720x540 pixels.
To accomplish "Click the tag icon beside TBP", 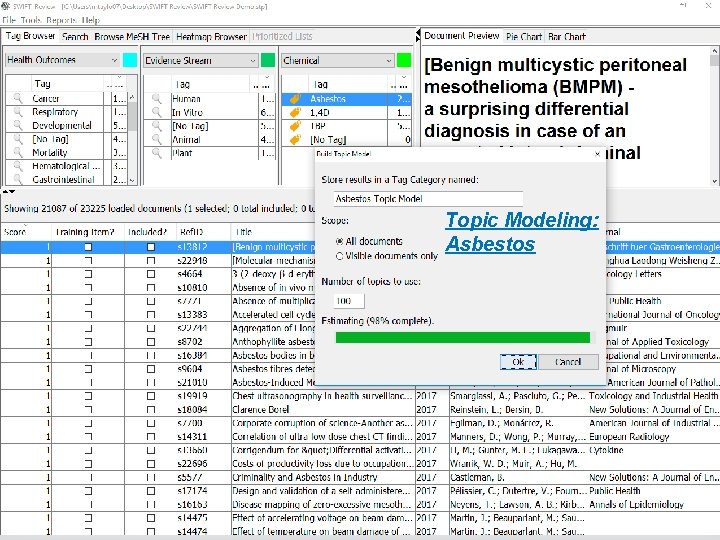I will (x=295, y=125).
